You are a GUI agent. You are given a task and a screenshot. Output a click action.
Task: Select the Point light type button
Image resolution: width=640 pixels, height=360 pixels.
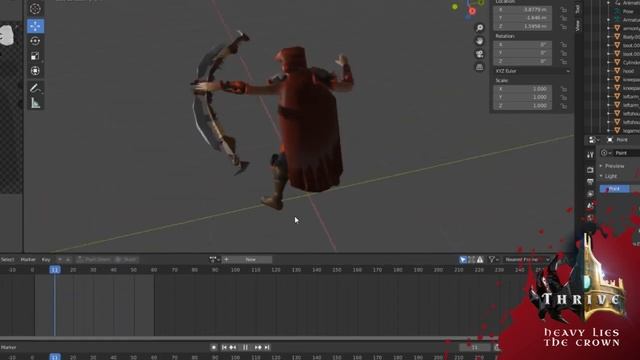(x=615, y=189)
